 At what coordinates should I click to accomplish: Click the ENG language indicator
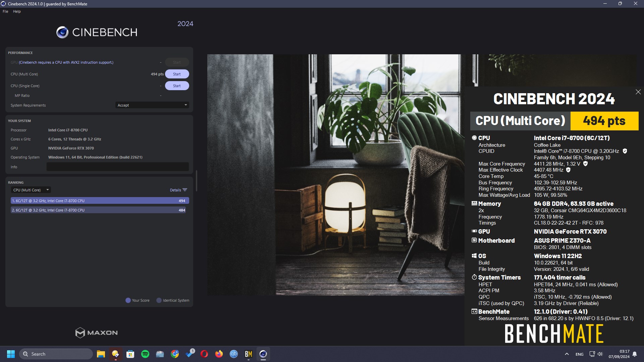[579, 354]
